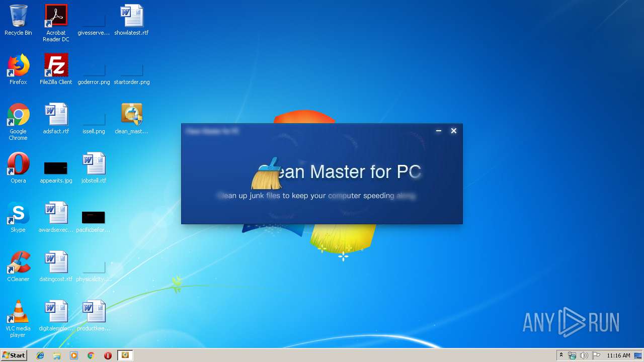Select digitalemplo document icon
The width and height of the screenshot is (644, 362).
(56, 316)
